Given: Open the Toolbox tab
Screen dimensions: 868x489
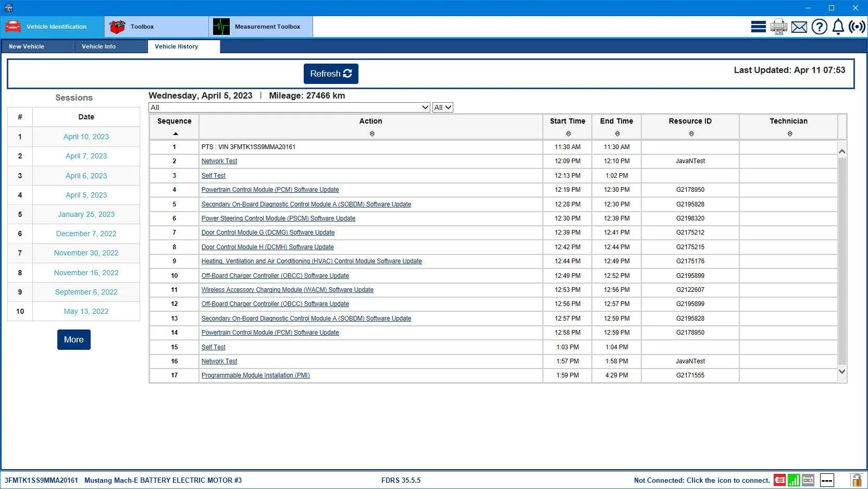Looking at the screenshot, I should click(156, 27).
